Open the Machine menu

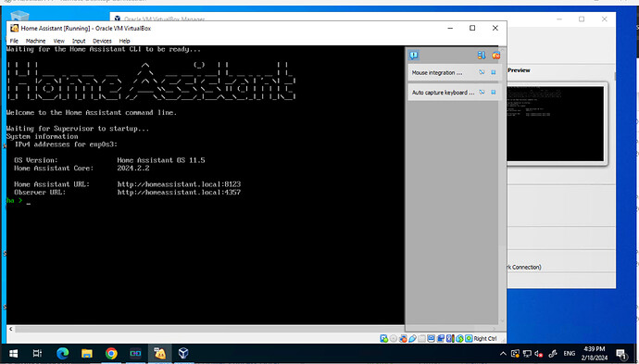[35, 41]
